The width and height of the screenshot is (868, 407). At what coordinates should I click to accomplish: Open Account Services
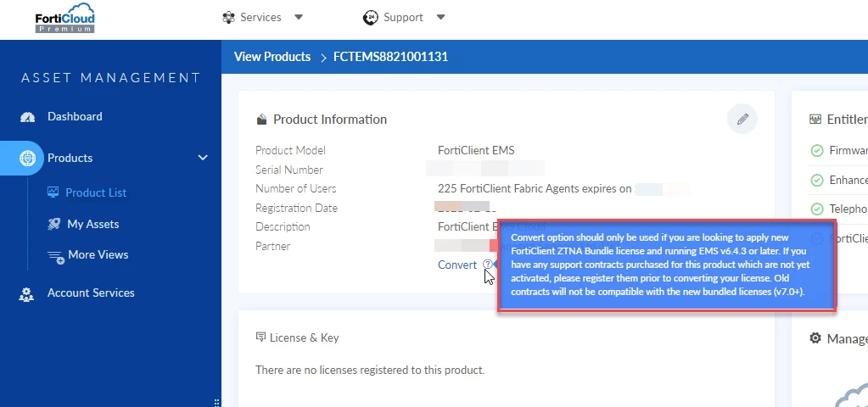coord(91,293)
